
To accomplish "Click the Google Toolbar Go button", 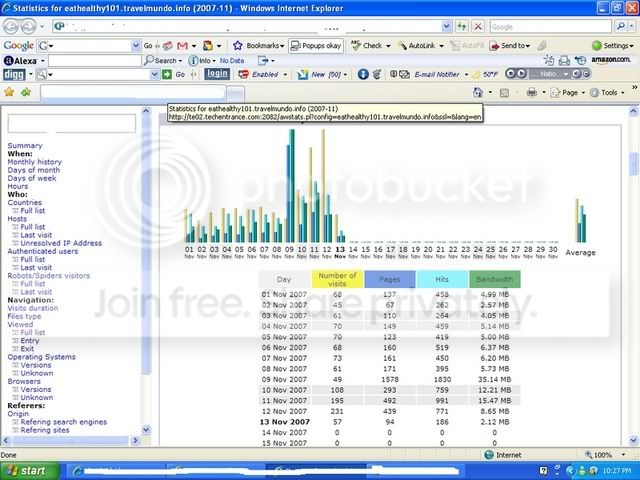I will 148,46.
